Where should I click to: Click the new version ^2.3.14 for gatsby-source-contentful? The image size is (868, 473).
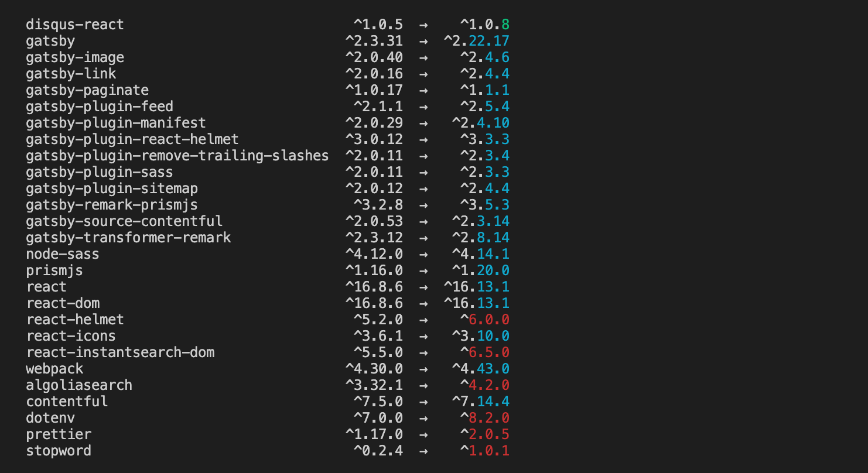point(481,221)
